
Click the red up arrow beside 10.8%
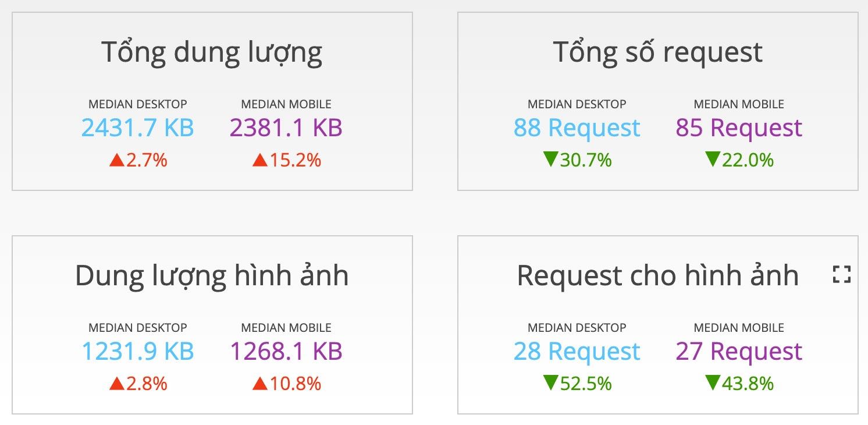[x=259, y=384]
